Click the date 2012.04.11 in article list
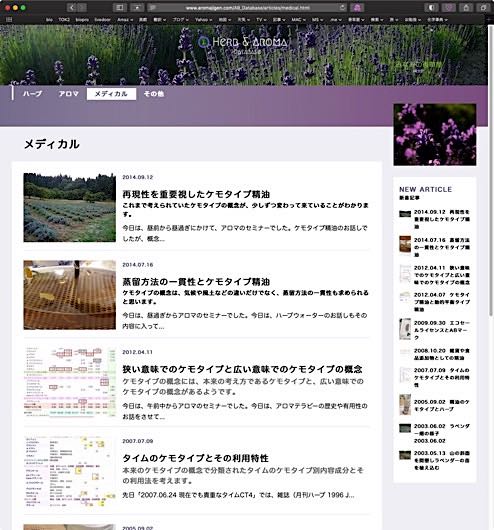Image resolution: width=494 pixels, height=530 pixels. [137, 352]
